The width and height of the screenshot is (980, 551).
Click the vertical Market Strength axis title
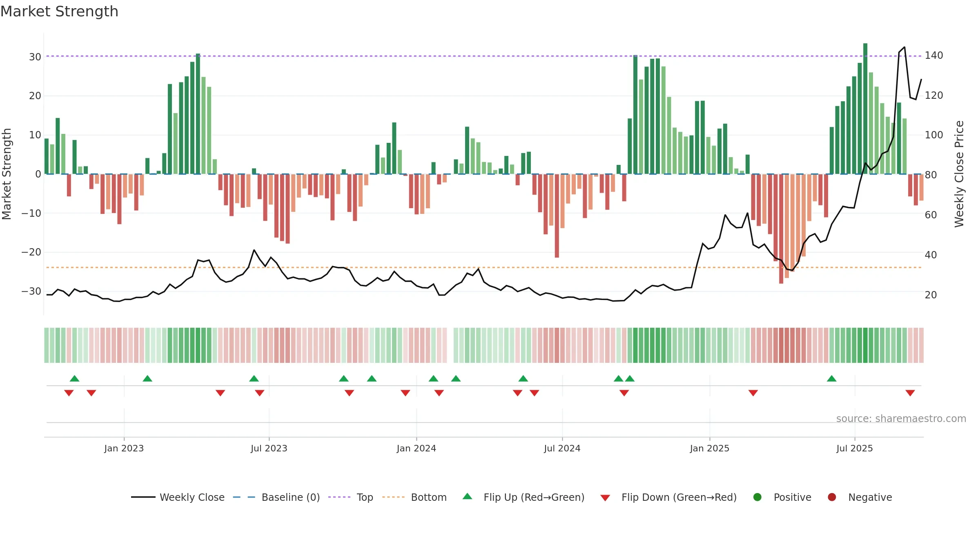[7, 174]
